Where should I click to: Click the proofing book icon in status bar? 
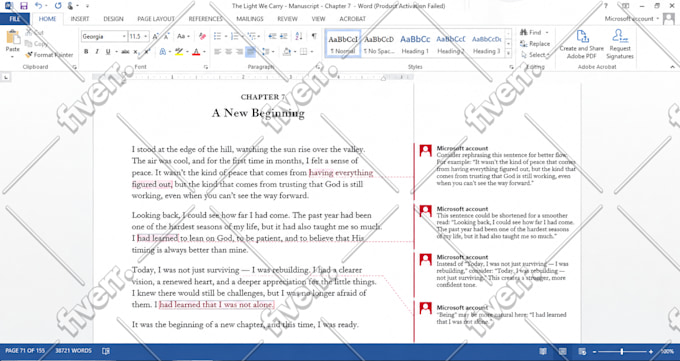105,351
